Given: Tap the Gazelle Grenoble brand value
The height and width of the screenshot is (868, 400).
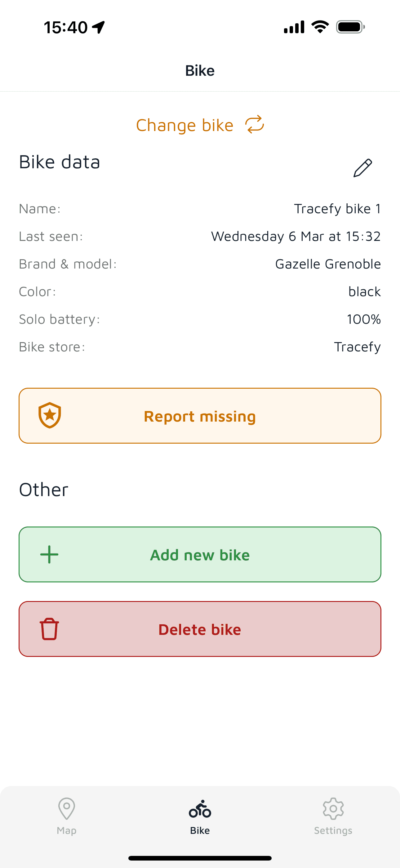Looking at the screenshot, I should (x=328, y=264).
